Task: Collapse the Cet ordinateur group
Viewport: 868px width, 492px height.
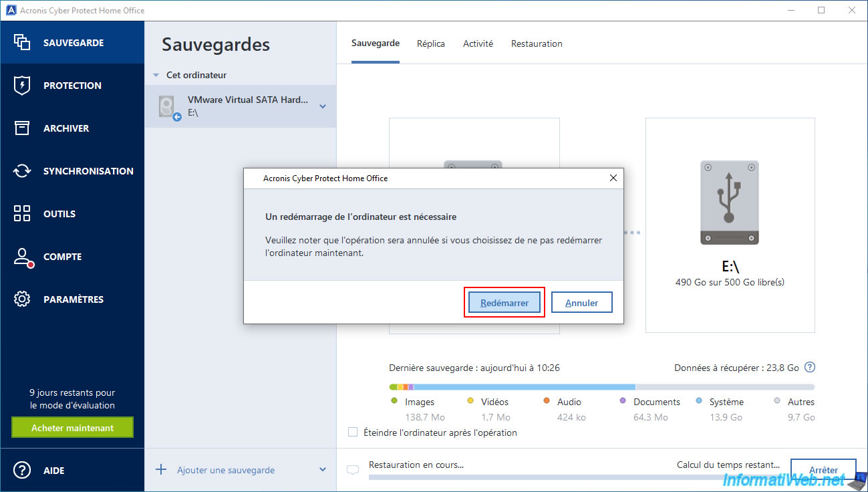Action: (x=156, y=76)
